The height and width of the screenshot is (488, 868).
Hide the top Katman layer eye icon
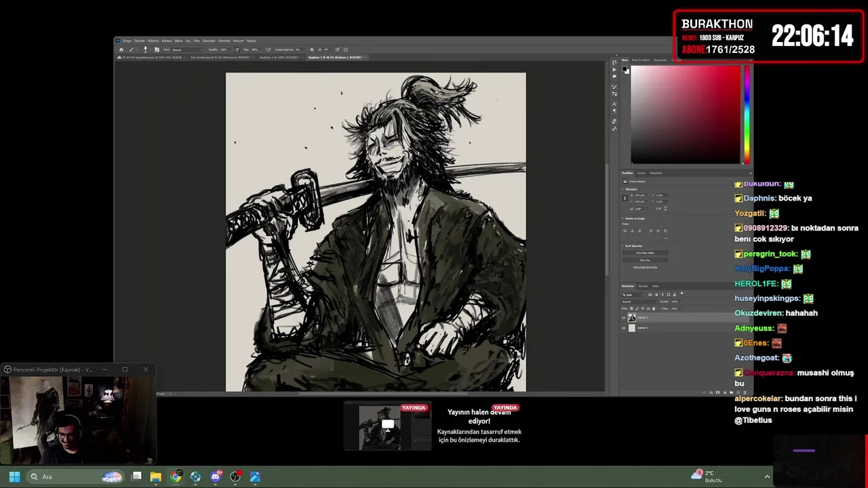pos(623,317)
